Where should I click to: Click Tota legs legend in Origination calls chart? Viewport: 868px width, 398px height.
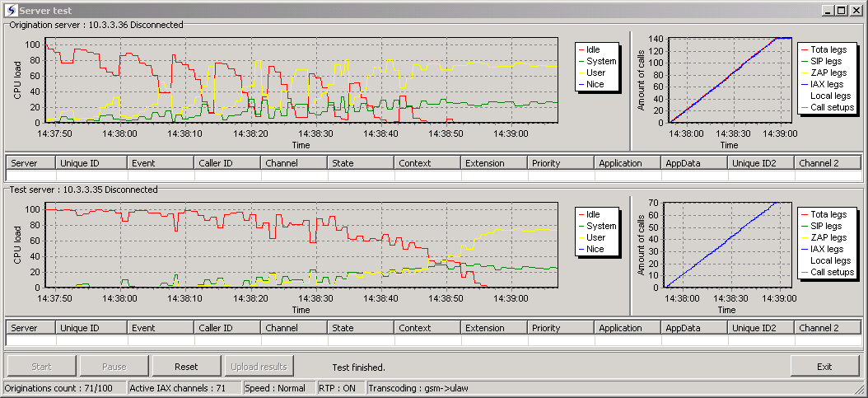pyautogui.click(x=824, y=49)
